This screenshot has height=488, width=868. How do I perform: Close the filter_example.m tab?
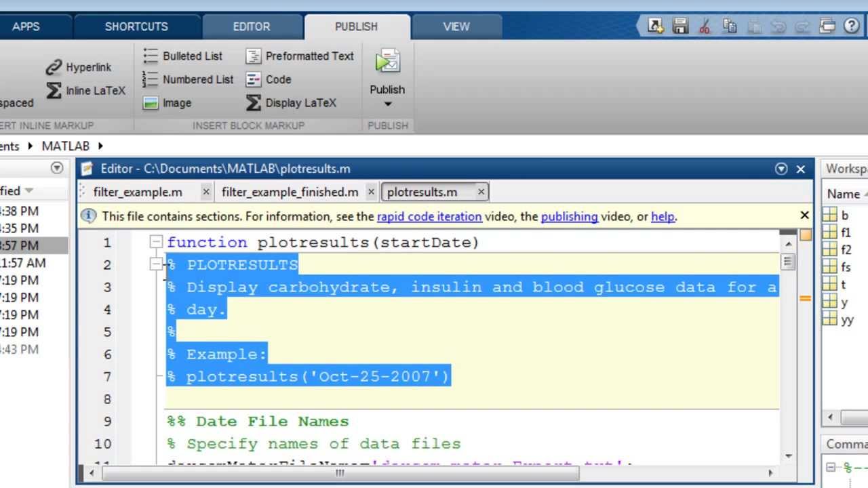tap(206, 192)
